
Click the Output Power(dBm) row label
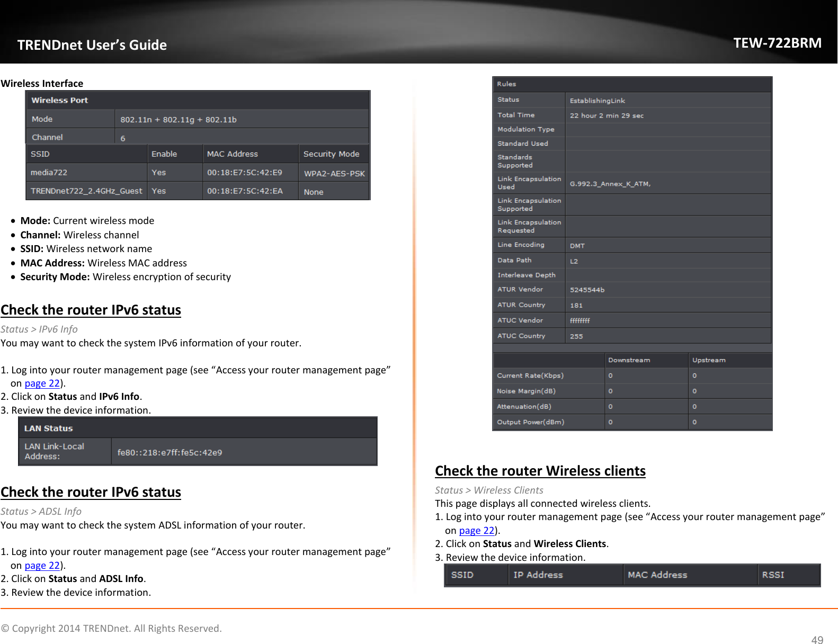(x=530, y=422)
